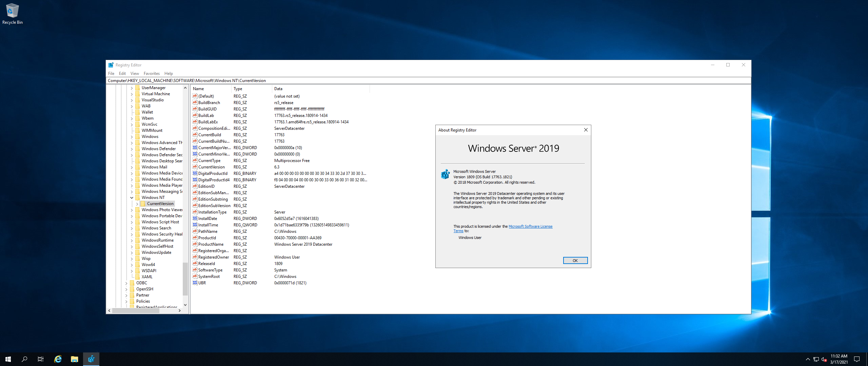Sort values by the Type column header
This screenshot has width=868, height=366.
click(x=252, y=89)
